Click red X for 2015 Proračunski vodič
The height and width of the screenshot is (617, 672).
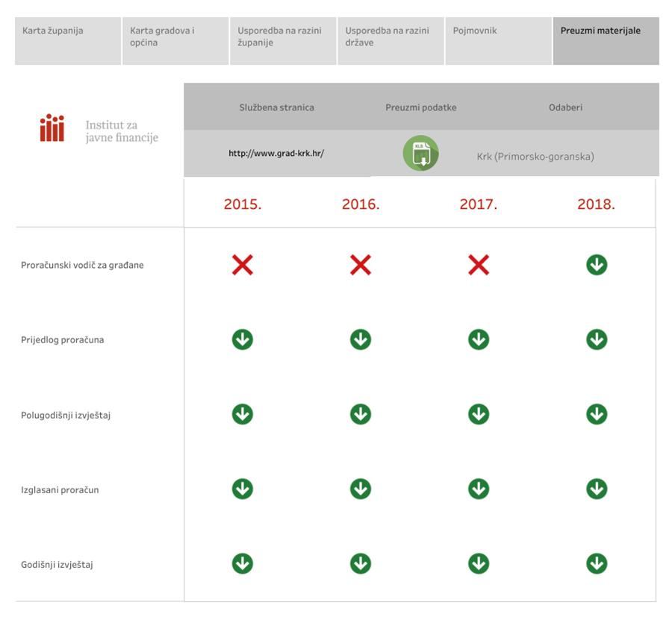(242, 265)
